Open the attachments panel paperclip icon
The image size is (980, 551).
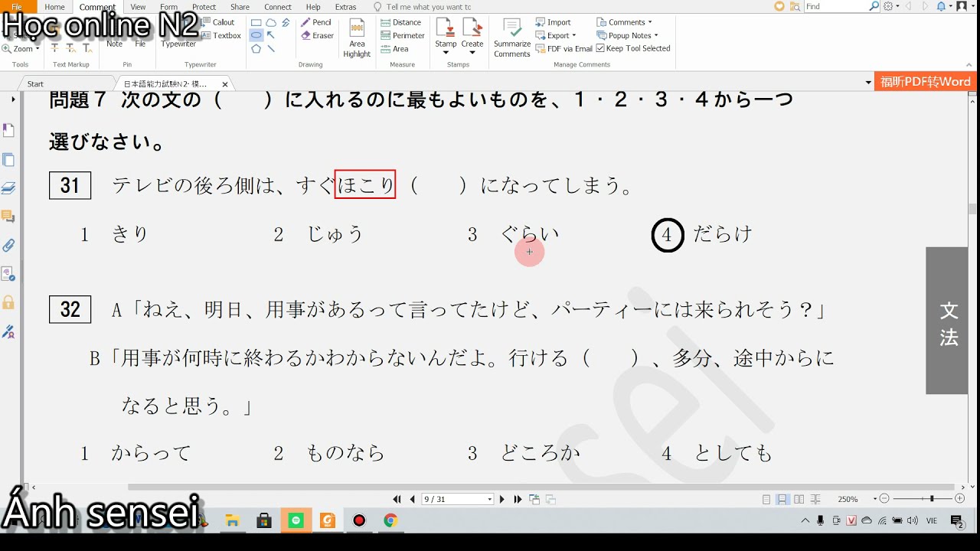click(8, 245)
